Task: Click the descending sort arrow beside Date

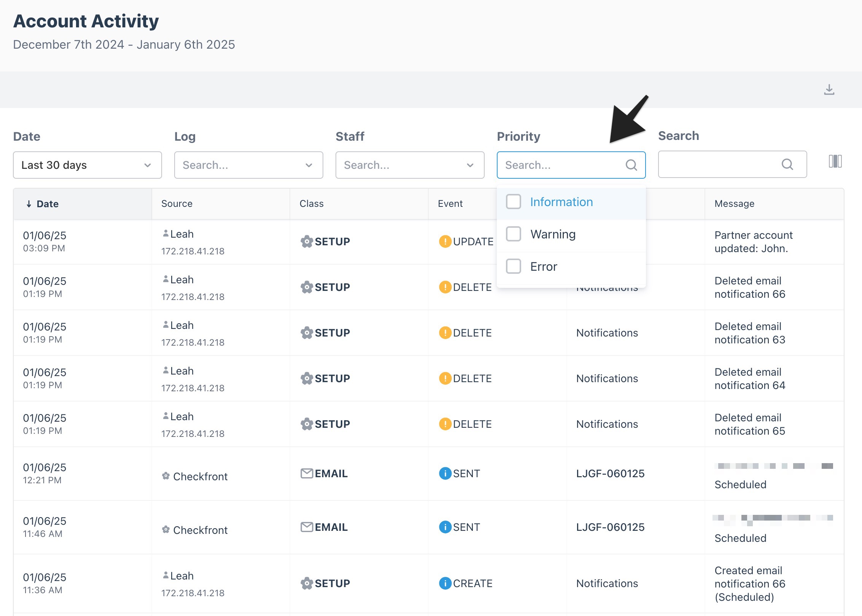Action: coord(29,204)
